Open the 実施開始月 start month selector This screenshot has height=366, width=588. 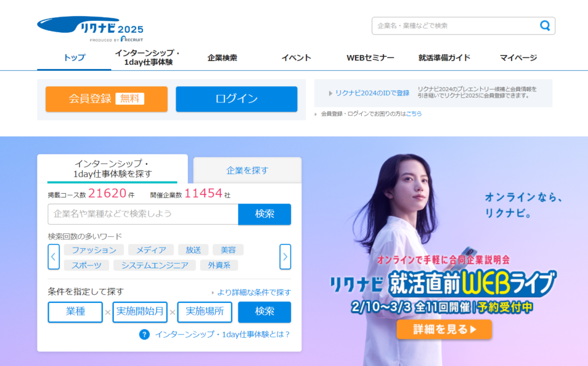click(x=140, y=312)
